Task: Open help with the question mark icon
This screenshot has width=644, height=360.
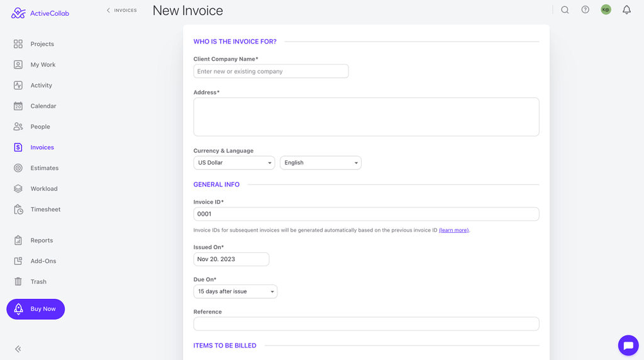Action: pos(586,10)
